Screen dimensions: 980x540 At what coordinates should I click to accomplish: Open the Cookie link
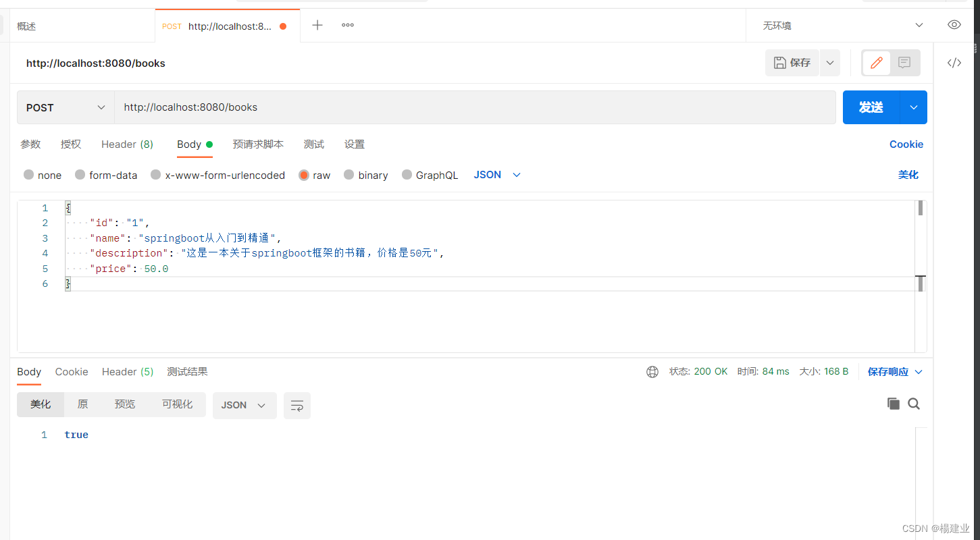click(906, 144)
